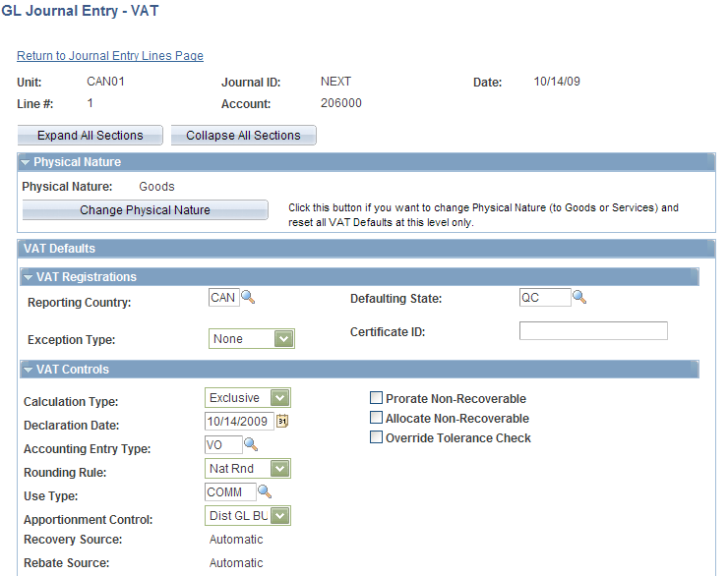Click the Account value 206000

pyautogui.click(x=340, y=103)
